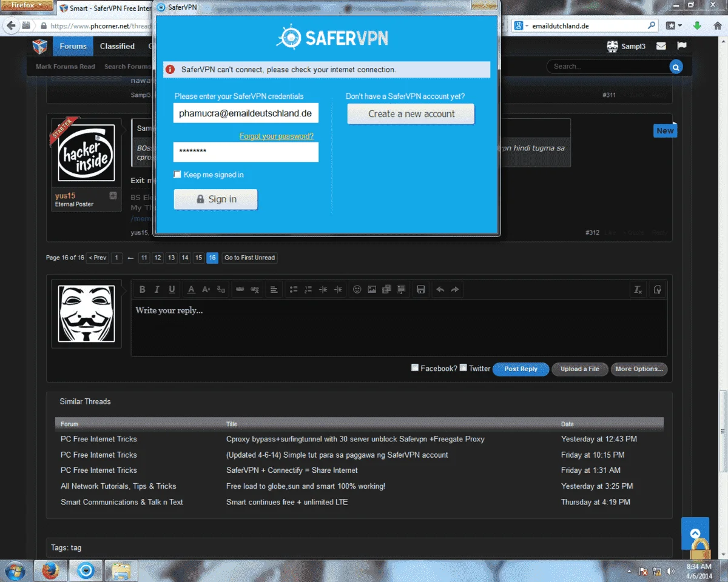Toggle Bold in the reply editor

143,290
